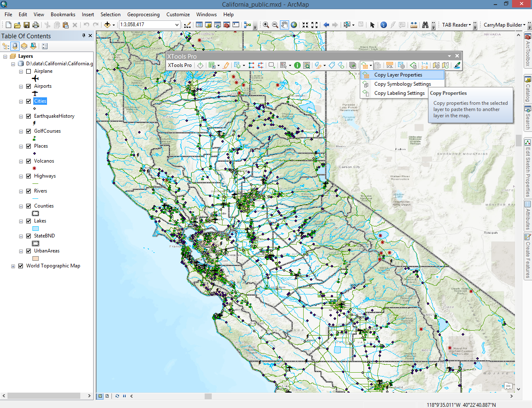Uncheck the Volcanos layer
The image size is (532, 408).
tap(29, 161)
